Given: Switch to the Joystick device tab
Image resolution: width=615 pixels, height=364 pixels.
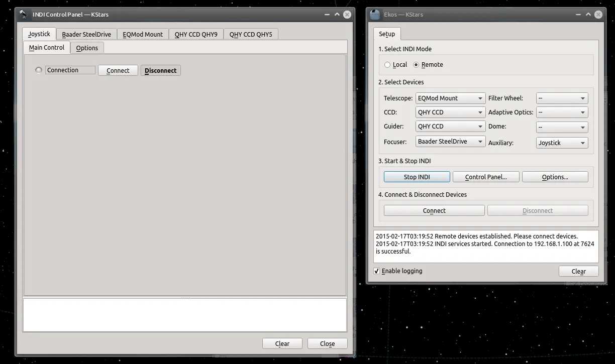Looking at the screenshot, I should [x=39, y=34].
